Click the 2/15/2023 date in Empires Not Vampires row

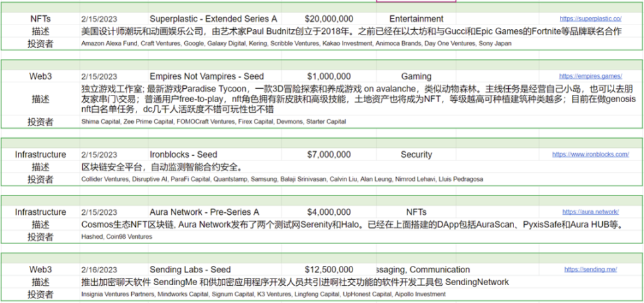pyautogui.click(x=99, y=76)
